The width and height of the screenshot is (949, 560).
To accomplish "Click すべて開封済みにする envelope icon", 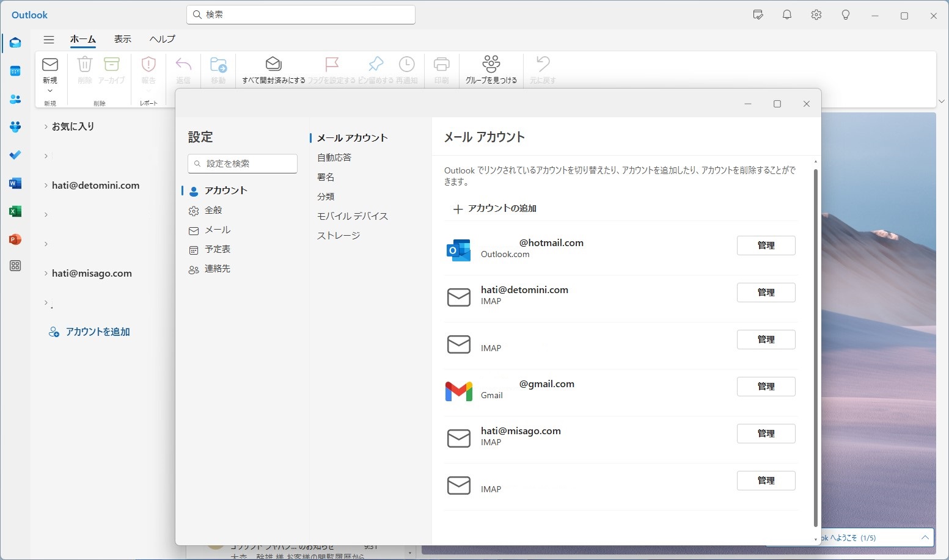I will pyautogui.click(x=273, y=64).
